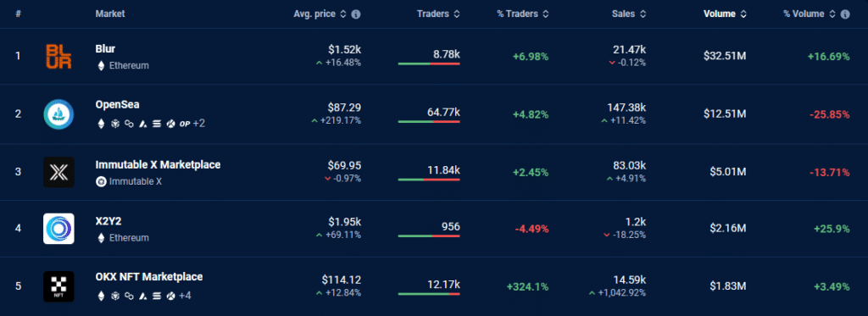868x316 pixels.
Task: Expand the +2 more chains for OpenSea
Action: (x=198, y=124)
